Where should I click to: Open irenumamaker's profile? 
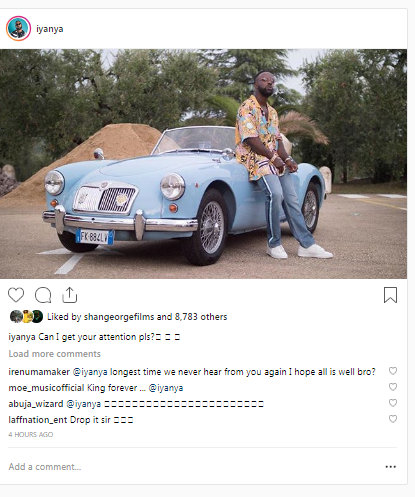point(39,372)
